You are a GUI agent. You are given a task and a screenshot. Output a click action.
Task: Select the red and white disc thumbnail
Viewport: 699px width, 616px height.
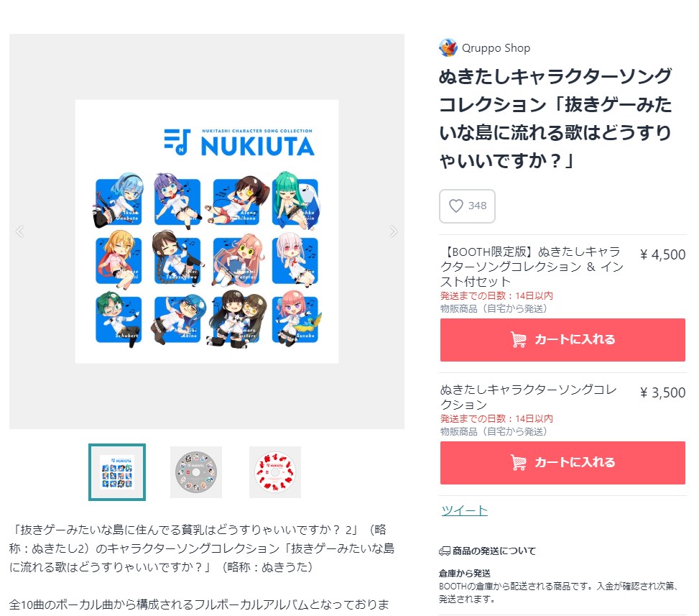pyautogui.click(x=275, y=472)
